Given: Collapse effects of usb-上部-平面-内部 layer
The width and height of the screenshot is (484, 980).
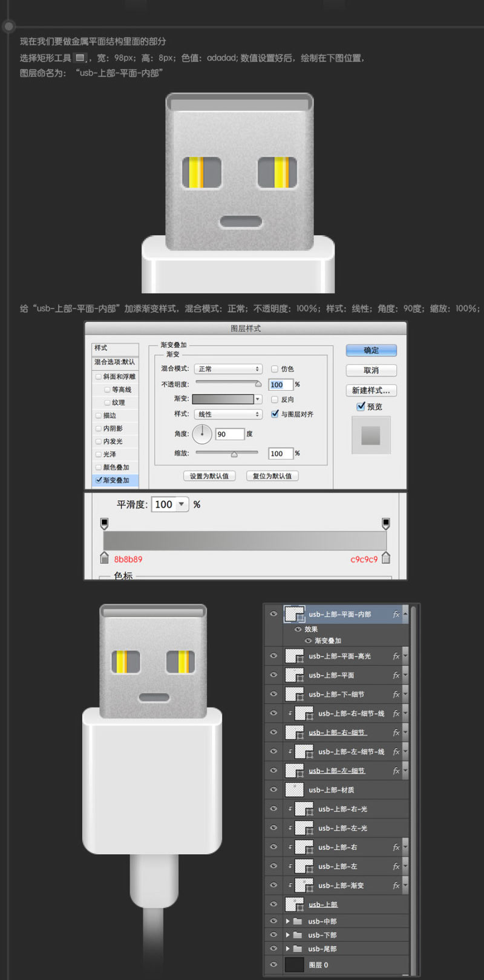Looking at the screenshot, I should pyautogui.click(x=405, y=615).
